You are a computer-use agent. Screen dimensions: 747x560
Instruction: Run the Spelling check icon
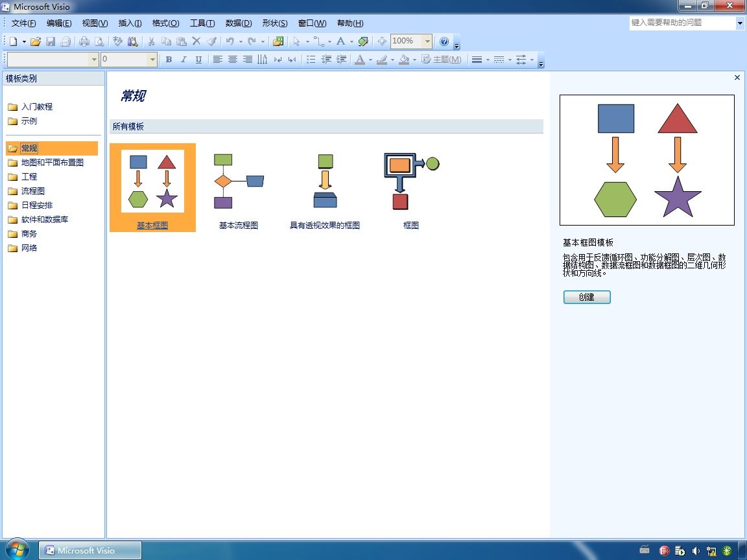117,41
